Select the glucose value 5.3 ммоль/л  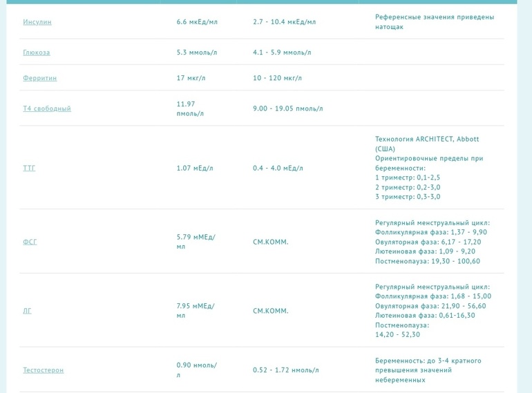[x=197, y=52]
